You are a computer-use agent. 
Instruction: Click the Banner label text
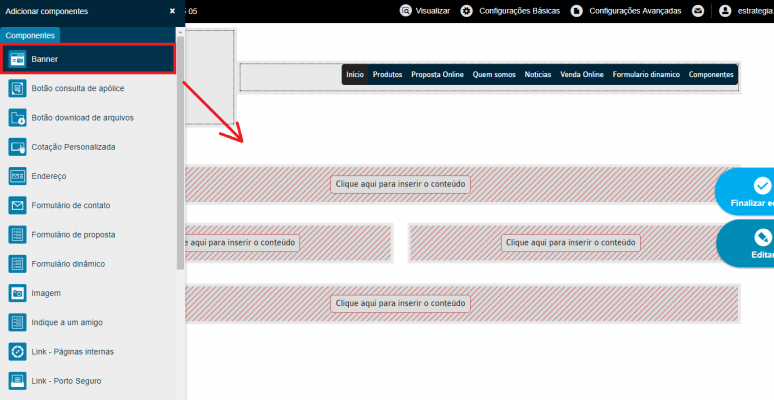(44, 59)
